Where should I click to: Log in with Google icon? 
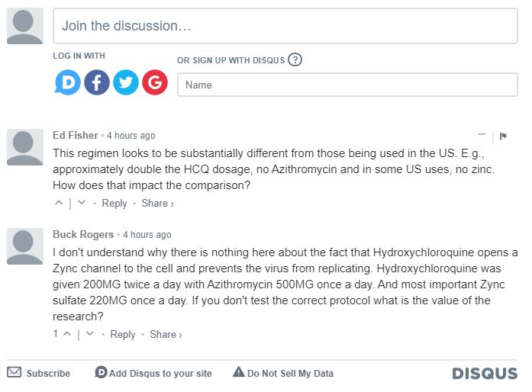155,82
